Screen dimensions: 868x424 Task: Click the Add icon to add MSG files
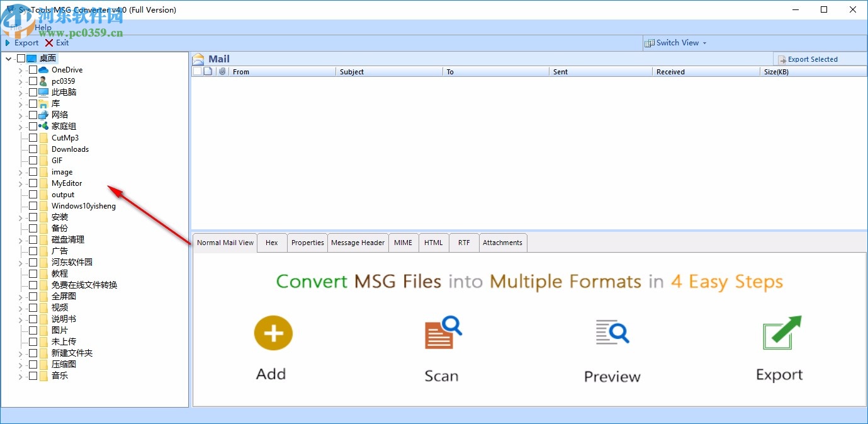click(x=273, y=333)
